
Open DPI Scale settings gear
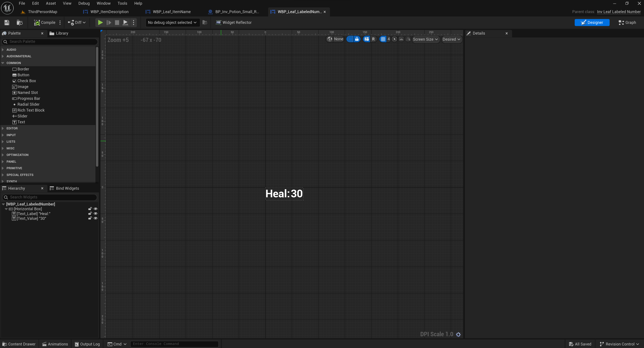click(x=458, y=335)
